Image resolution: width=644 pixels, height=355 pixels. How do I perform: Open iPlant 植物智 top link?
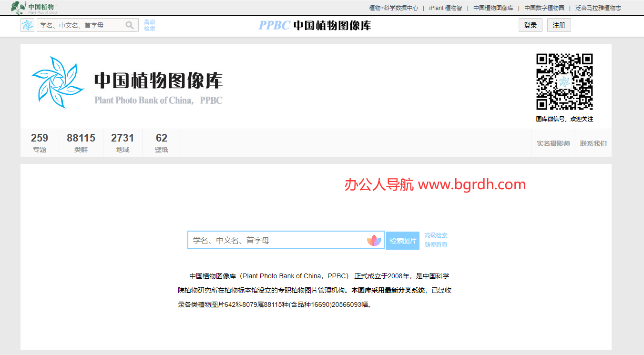(445, 8)
